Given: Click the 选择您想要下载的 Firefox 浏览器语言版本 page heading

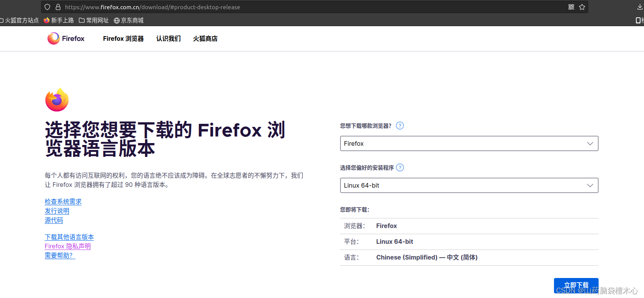Looking at the screenshot, I should (x=165, y=139).
